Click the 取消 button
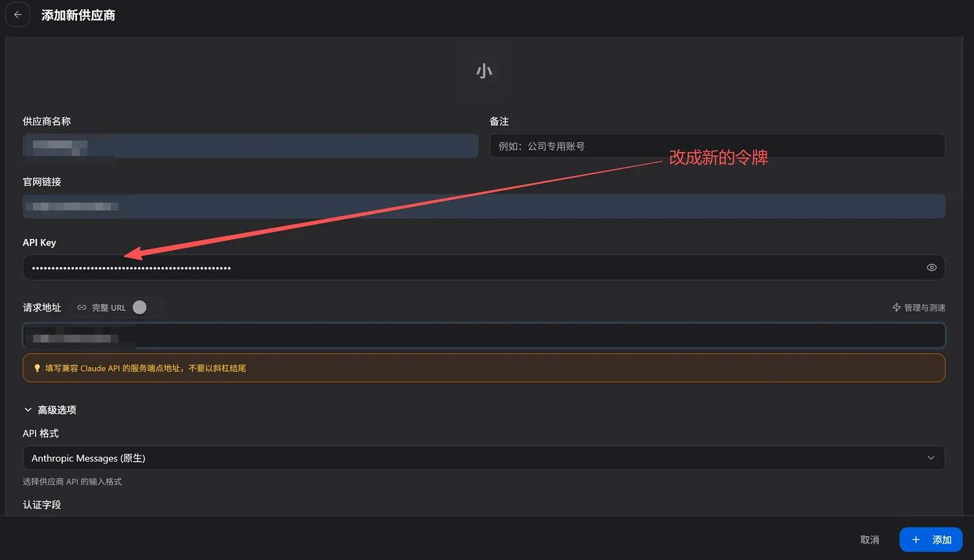The image size is (974, 560). 870,540
